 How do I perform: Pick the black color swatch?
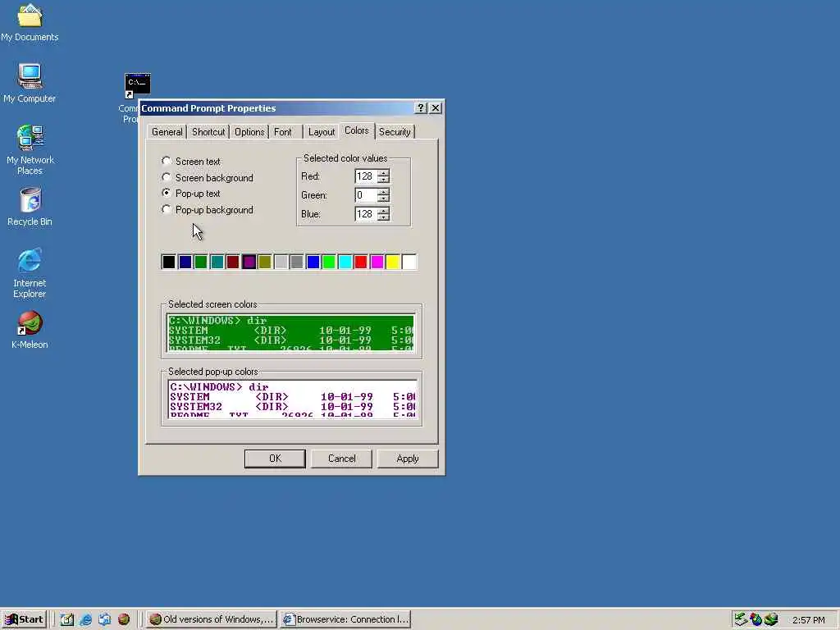pos(169,262)
